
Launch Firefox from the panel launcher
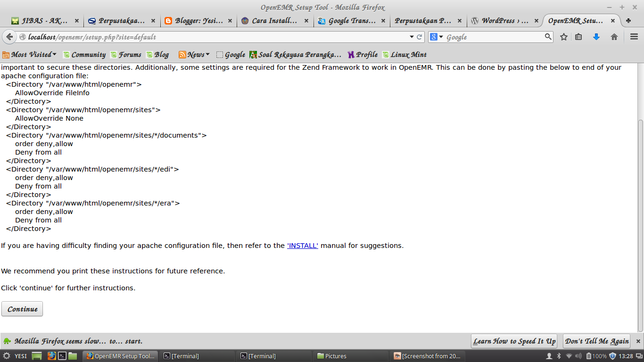[x=51, y=356]
